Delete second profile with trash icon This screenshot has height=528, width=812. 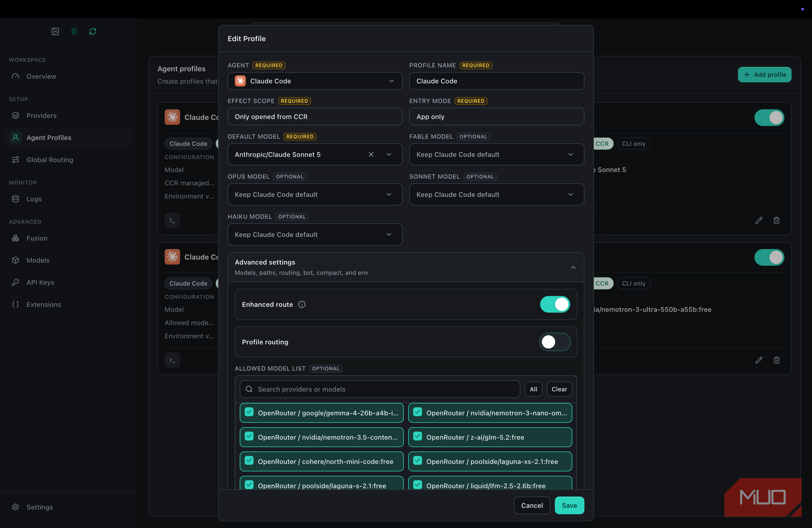tap(777, 360)
